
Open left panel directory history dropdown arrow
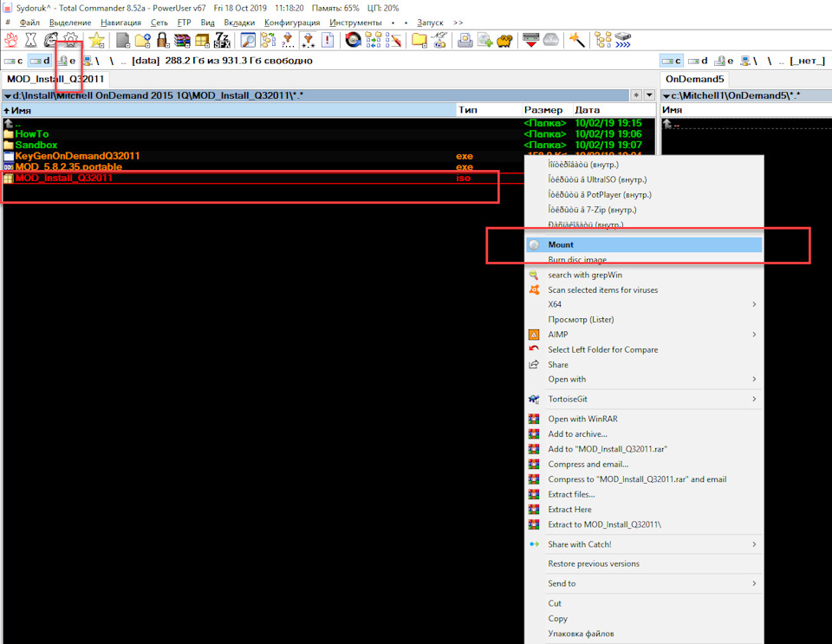click(649, 95)
